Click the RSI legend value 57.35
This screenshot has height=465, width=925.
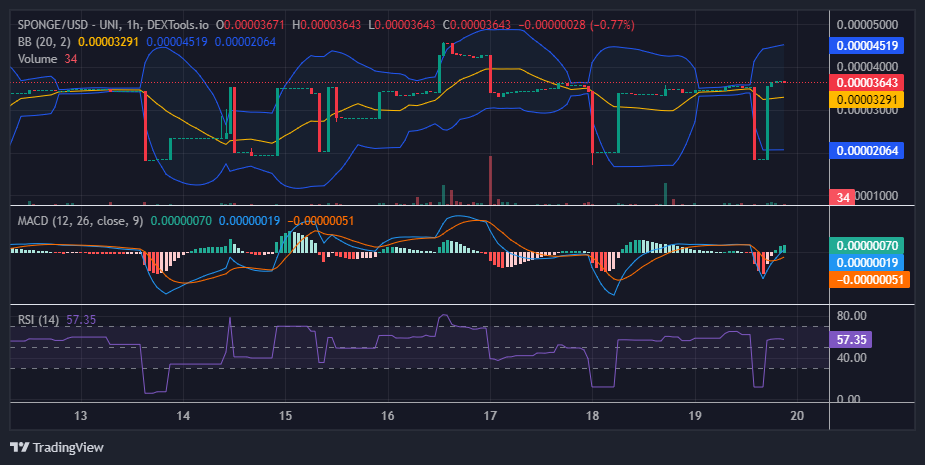point(81,320)
